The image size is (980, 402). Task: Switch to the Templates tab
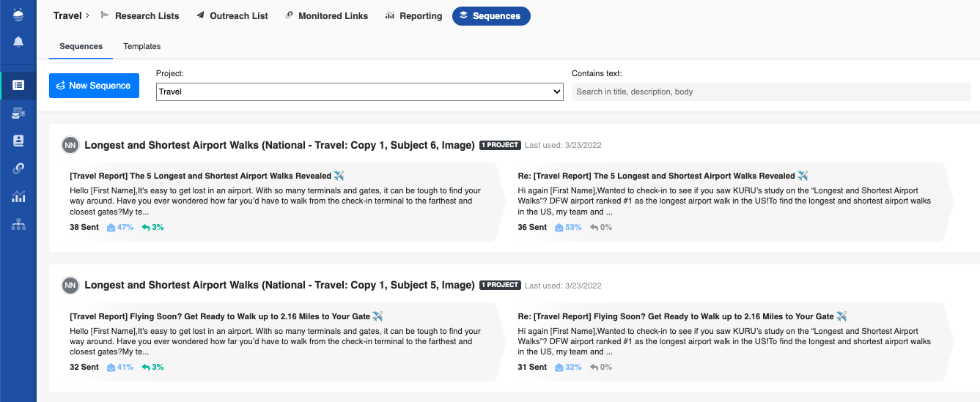coord(141,46)
